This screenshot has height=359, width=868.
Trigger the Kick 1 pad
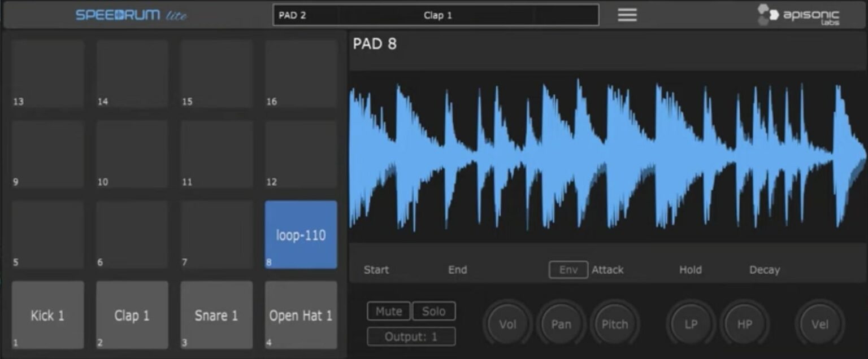point(47,315)
